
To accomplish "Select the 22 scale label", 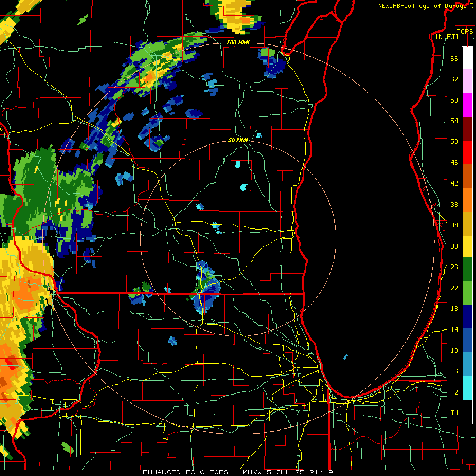I will tap(454, 288).
